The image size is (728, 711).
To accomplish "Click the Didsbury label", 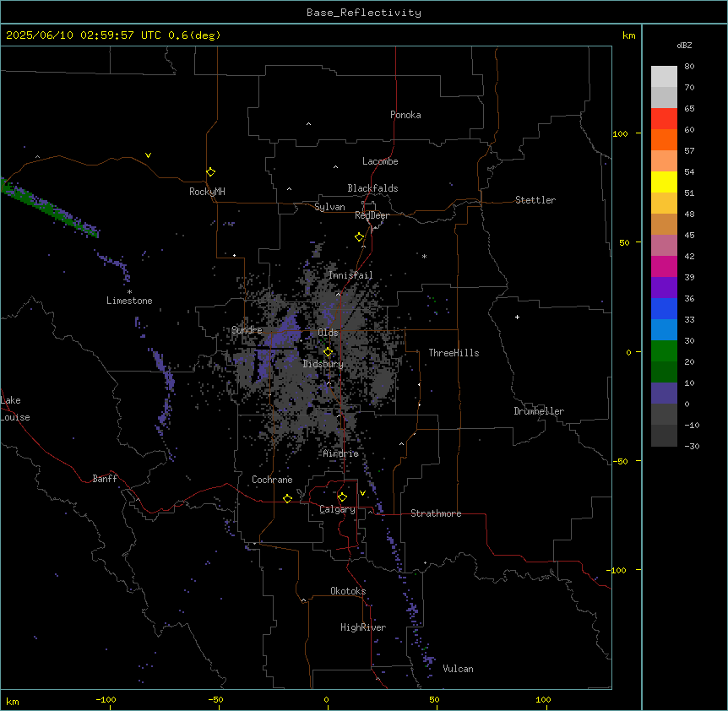I will click(x=323, y=364).
